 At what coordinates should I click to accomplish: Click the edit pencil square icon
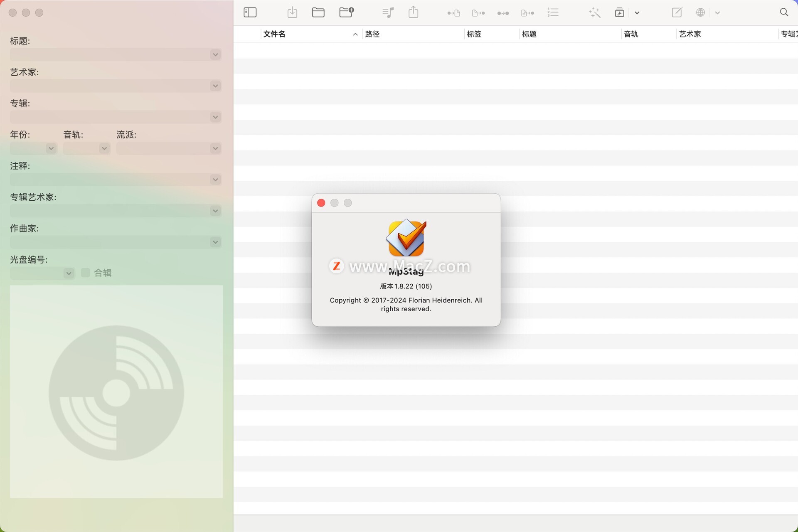[x=677, y=12]
